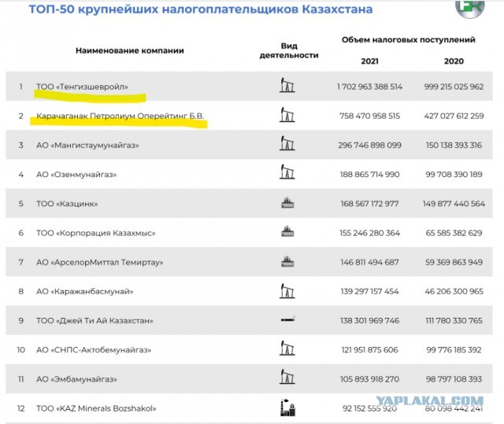The image size is (504, 424).
Task: Click the value 155 246 280 364
Action: pyautogui.click(x=369, y=233)
